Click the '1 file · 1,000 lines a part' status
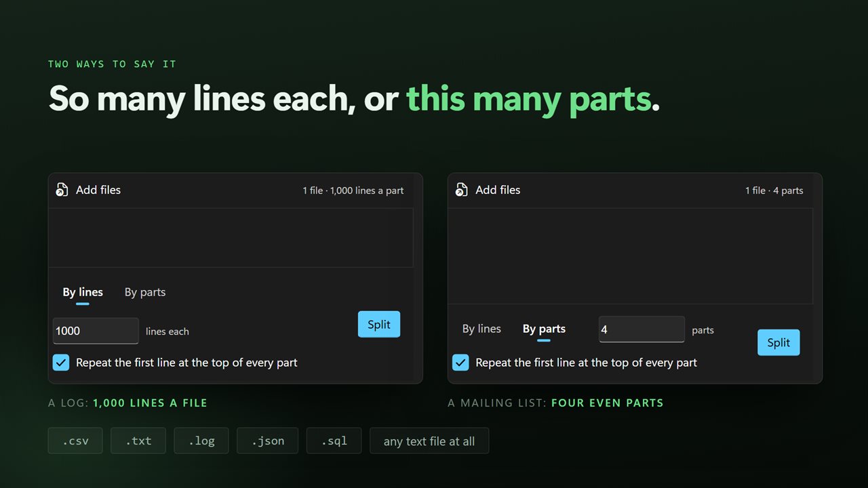 pyautogui.click(x=353, y=190)
